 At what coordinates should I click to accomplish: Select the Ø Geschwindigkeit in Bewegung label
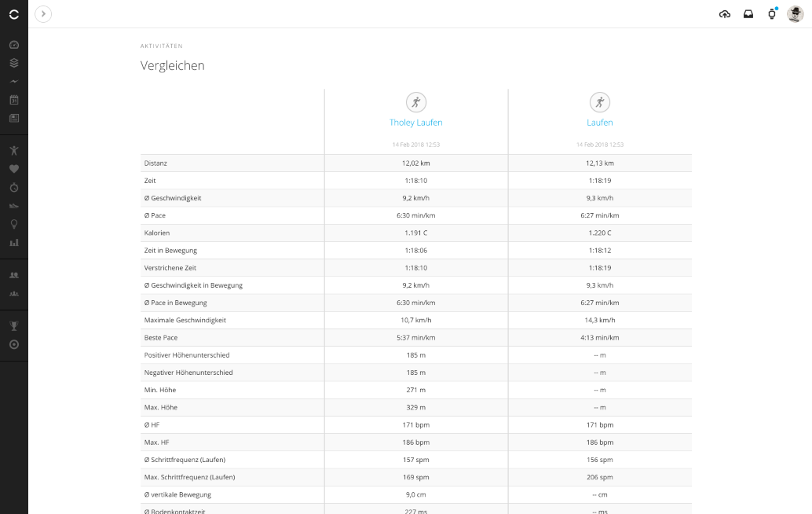coord(193,285)
